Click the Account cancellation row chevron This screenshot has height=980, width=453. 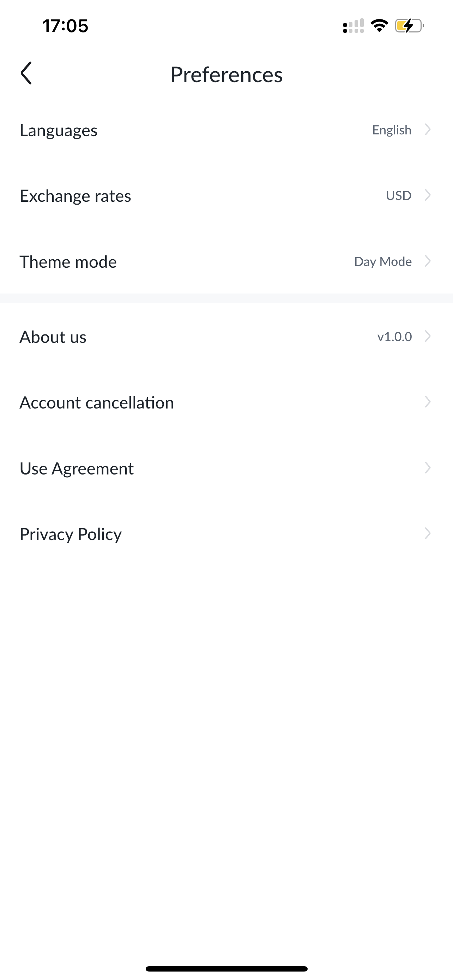tap(428, 402)
